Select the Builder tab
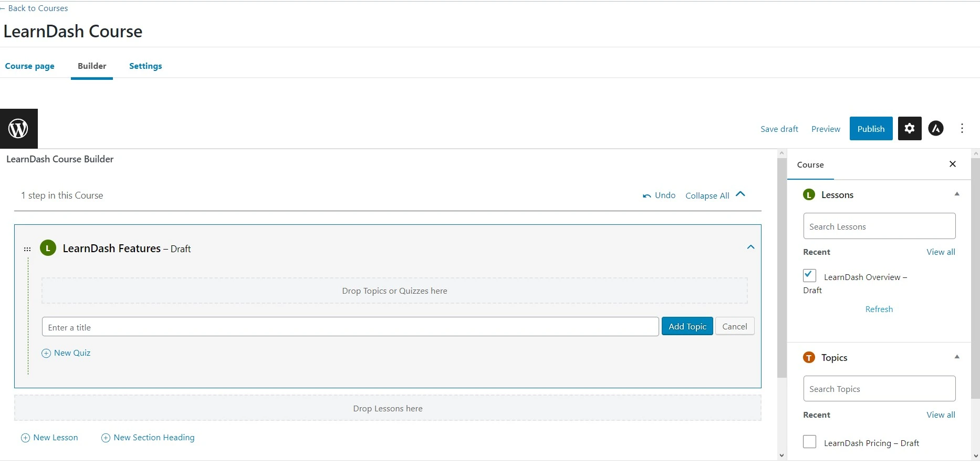 pyautogui.click(x=92, y=66)
